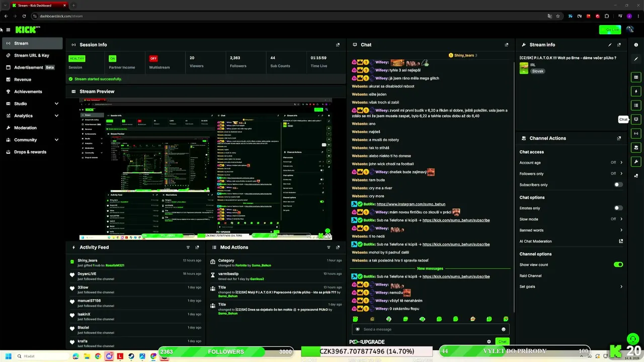Screen dimensions: 644x362
Task: Pop out the Activity Feed panel
Action: [197, 247]
